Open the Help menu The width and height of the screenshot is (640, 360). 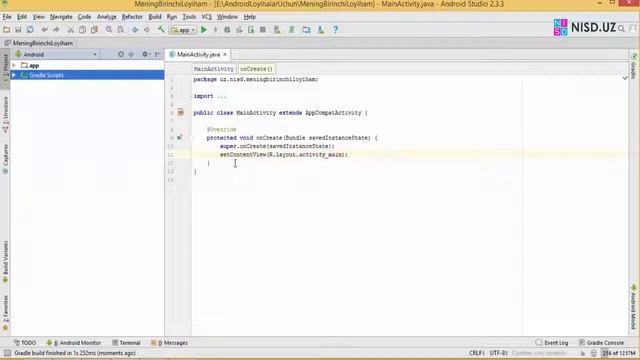[249, 17]
